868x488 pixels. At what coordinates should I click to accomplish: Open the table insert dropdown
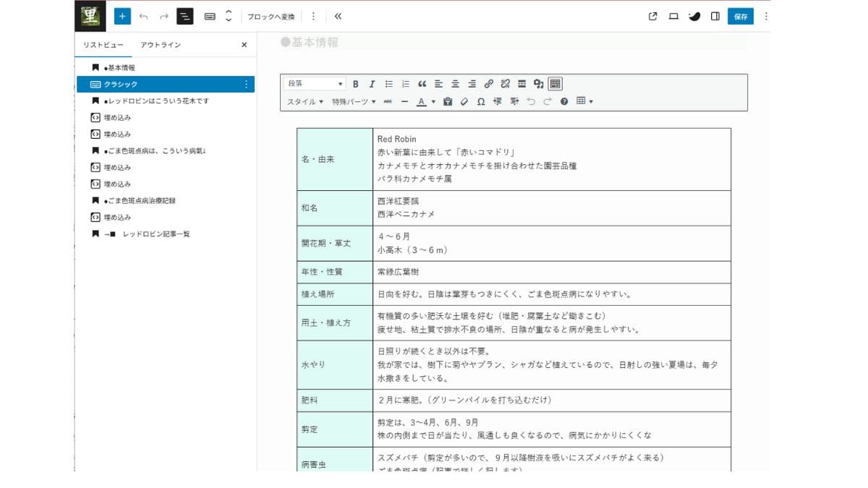tap(584, 102)
